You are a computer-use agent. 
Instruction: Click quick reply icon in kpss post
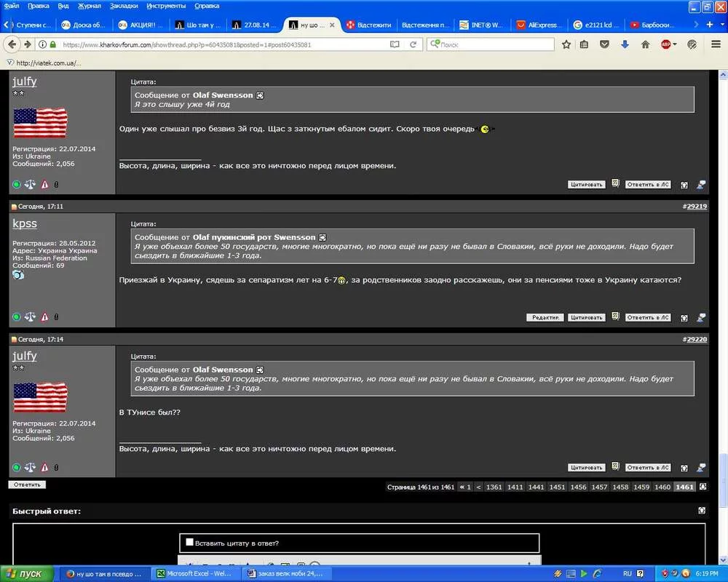click(701, 317)
